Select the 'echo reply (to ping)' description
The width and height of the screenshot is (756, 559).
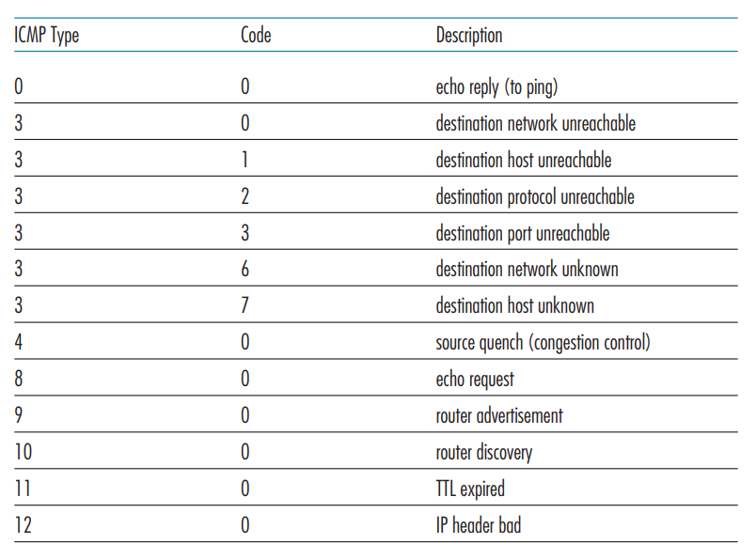[x=497, y=87]
